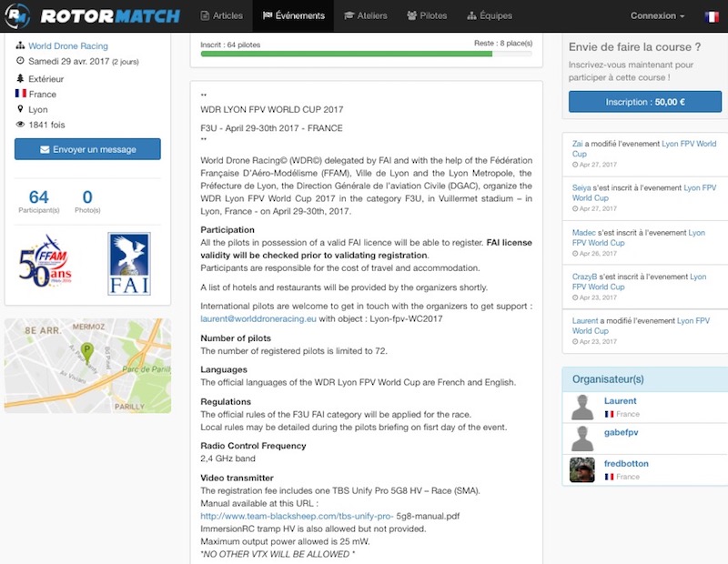This screenshot has width=728, height=564.
Task: Open the TBS Unify Pro manual URL
Action: pyautogui.click(x=297, y=516)
